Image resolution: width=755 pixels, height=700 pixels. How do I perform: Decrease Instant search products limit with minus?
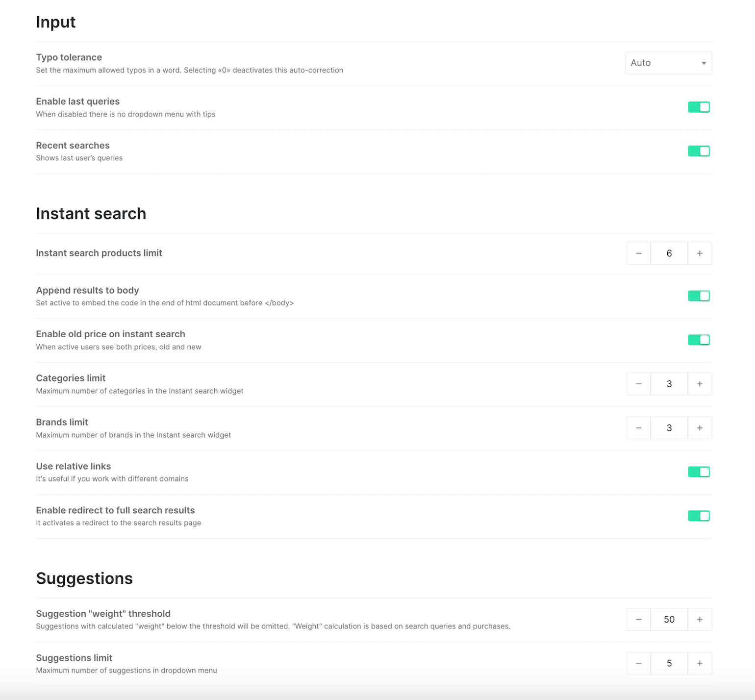[639, 253]
